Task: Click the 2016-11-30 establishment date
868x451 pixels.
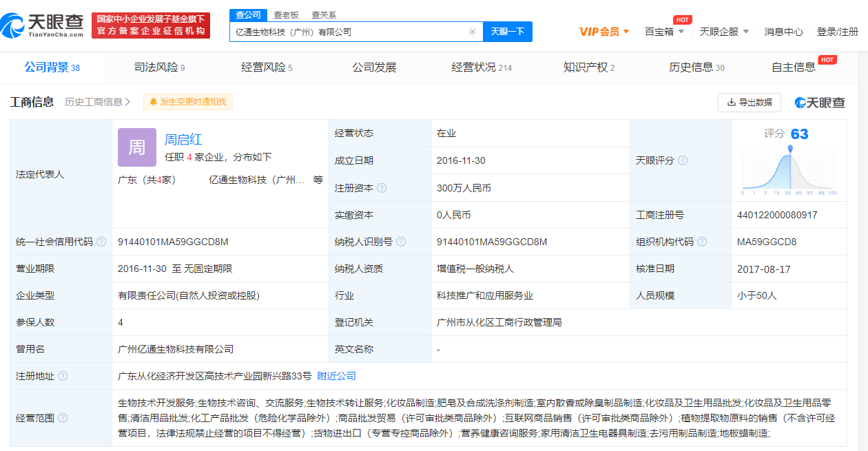Action: tap(461, 160)
